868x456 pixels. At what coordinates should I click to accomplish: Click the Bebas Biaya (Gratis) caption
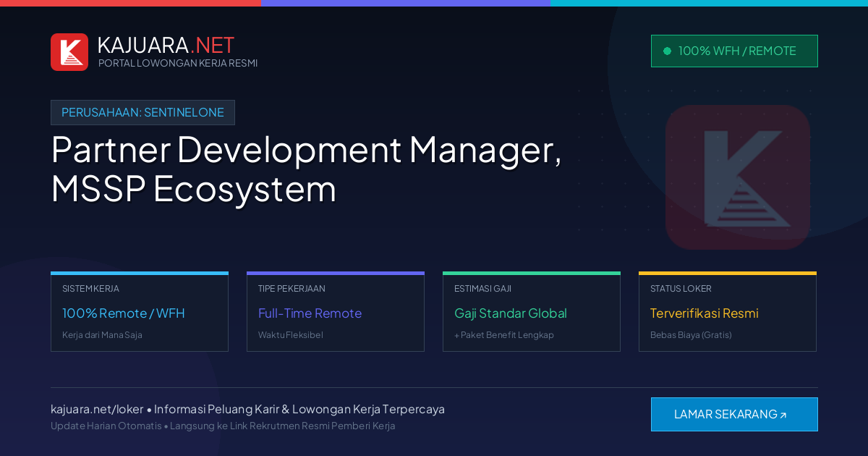(x=691, y=335)
